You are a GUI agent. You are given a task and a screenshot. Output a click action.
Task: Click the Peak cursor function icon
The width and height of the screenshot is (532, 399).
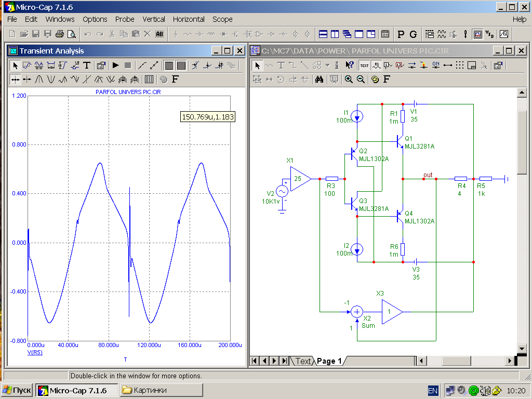[39, 79]
